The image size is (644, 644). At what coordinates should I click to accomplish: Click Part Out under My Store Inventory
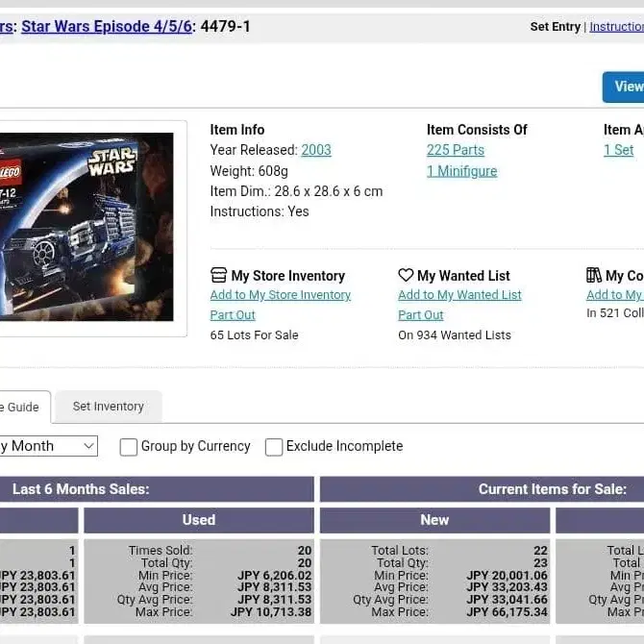[233, 315]
